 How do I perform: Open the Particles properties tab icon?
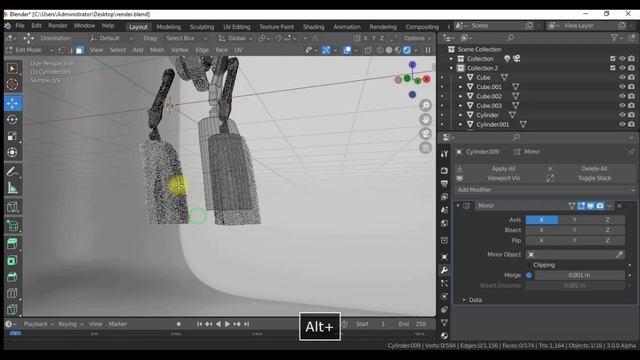pyautogui.click(x=444, y=283)
